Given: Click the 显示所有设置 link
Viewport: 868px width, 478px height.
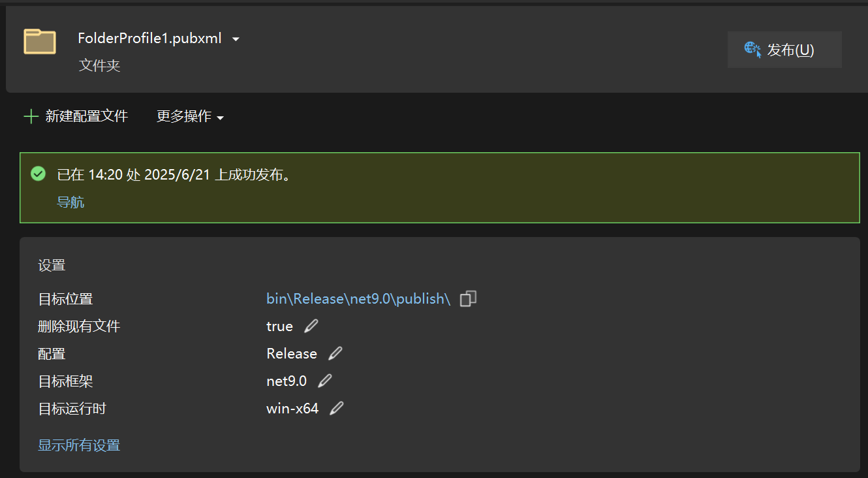Looking at the screenshot, I should click(79, 445).
